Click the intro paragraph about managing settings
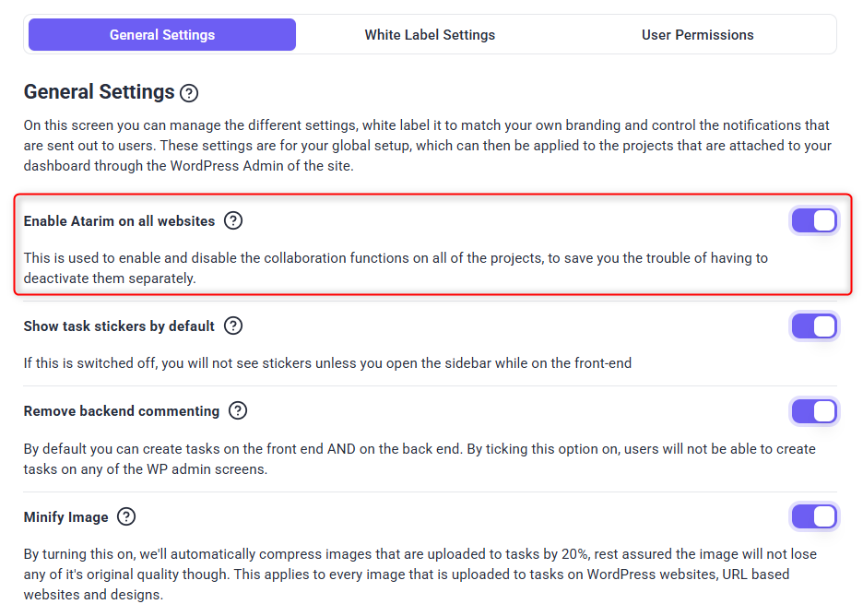This screenshot has width=863, height=616. pyautogui.click(x=427, y=146)
